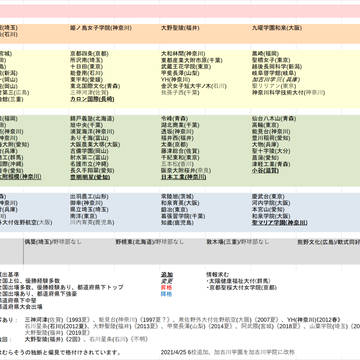
Task: Select the cell 越後長岡科学(新潟)
Action: pyautogui.click(x=277, y=67)
